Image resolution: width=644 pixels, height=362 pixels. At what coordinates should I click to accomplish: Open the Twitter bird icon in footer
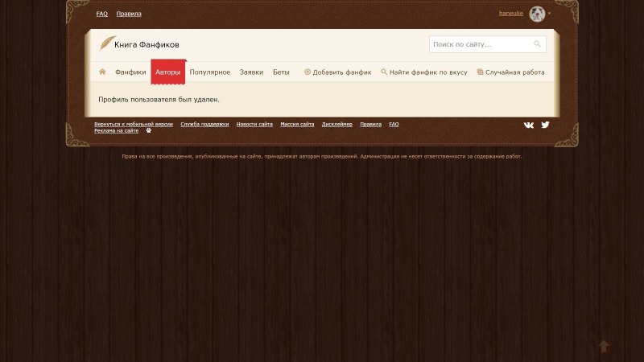[x=545, y=125]
